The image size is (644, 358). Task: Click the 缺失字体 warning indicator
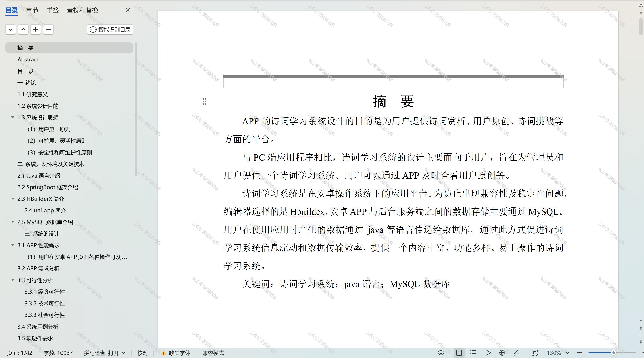[176, 353]
